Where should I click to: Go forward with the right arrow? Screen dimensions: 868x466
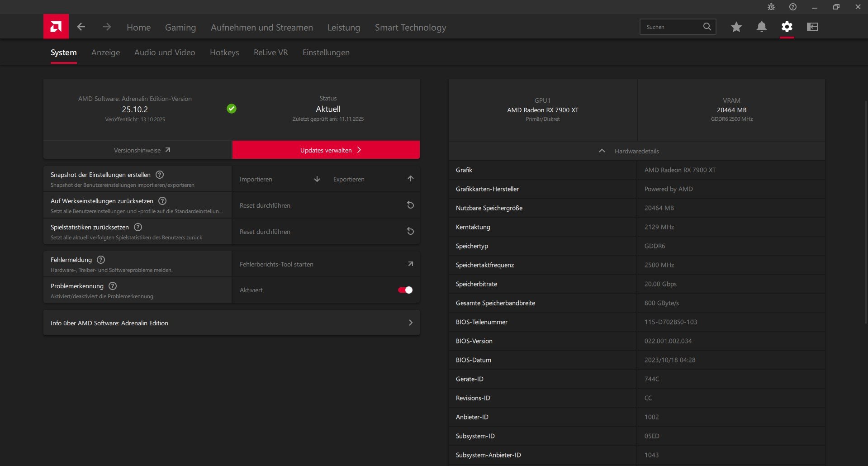point(107,27)
